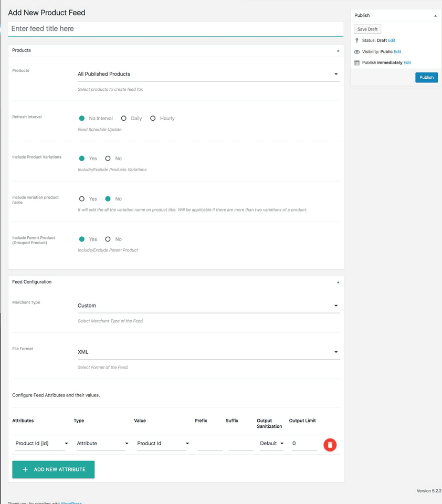Image resolution: width=442 pixels, height=504 pixels.
Task: Edit the Draft status
Action: pyautogui.click(x=392, y=40)
